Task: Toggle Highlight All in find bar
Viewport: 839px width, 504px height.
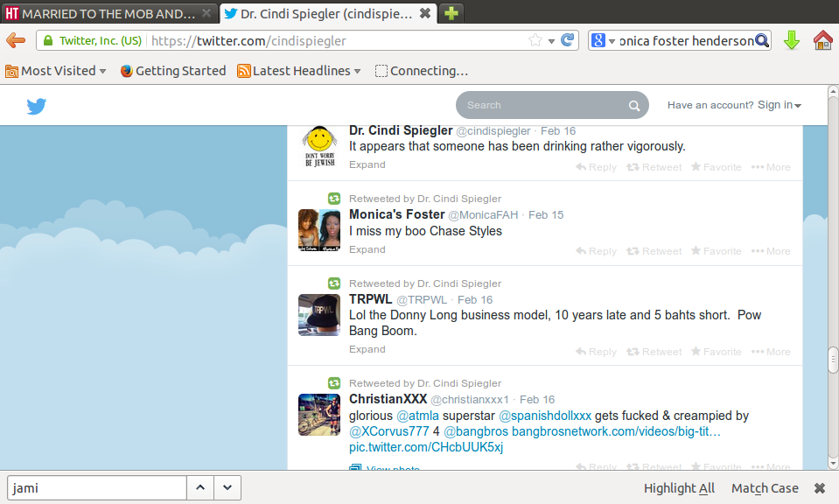Action: point(679,488)
